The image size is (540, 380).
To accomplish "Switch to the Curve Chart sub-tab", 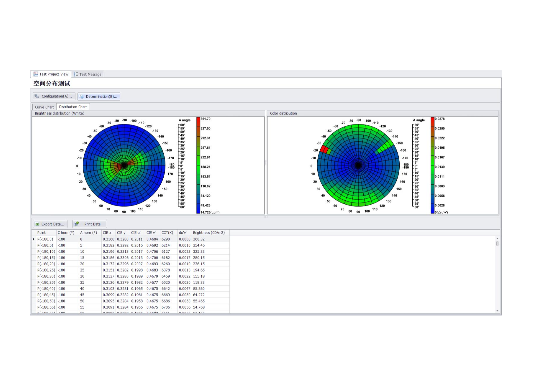I will pos(44,107).
